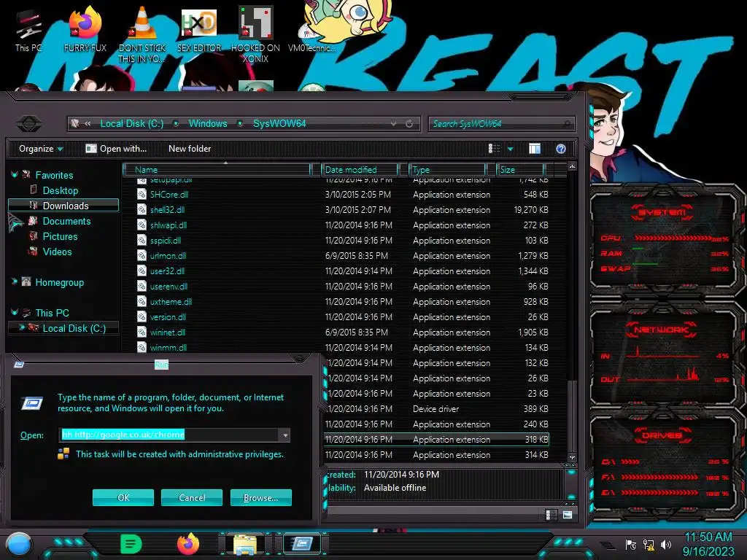Click the change view icon in Explorer toolbar
The height and width of the screenshot is (560, 747).
tap(494, 149)
